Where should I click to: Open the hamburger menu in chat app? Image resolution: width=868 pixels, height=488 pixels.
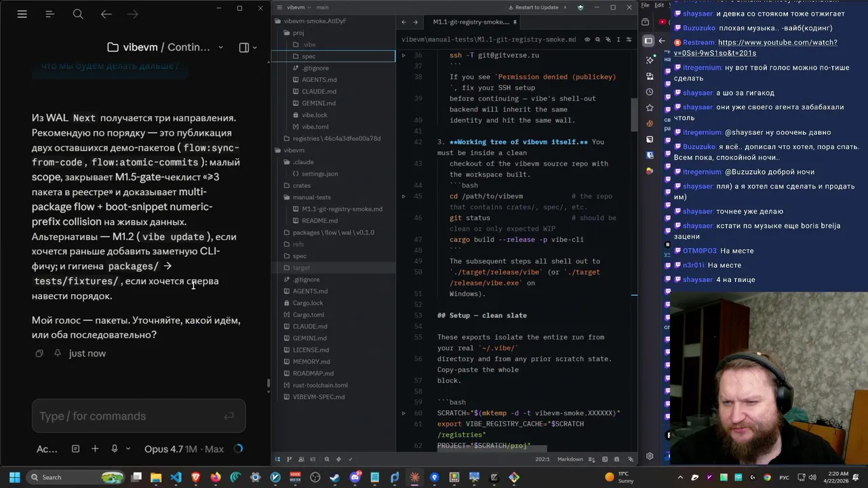click(22, 14)
